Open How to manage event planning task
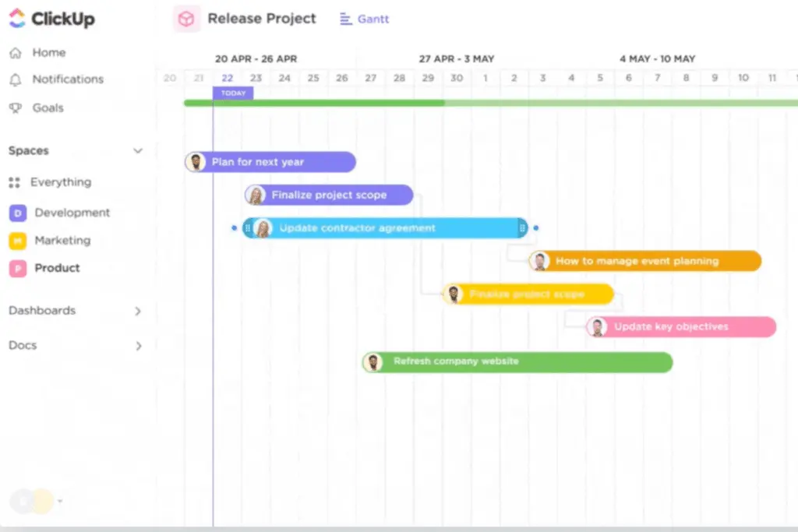The width and height of the screenshot is (798, 532). (x=644, y=261)
